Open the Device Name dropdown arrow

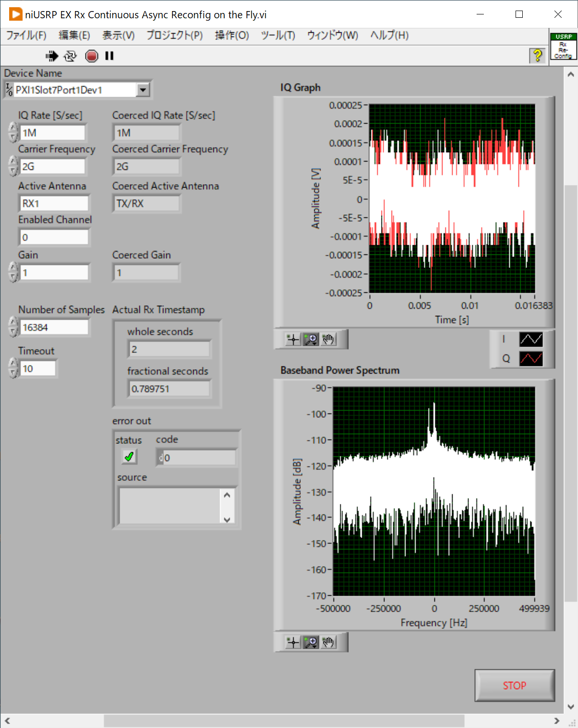[x=143, y=90]
